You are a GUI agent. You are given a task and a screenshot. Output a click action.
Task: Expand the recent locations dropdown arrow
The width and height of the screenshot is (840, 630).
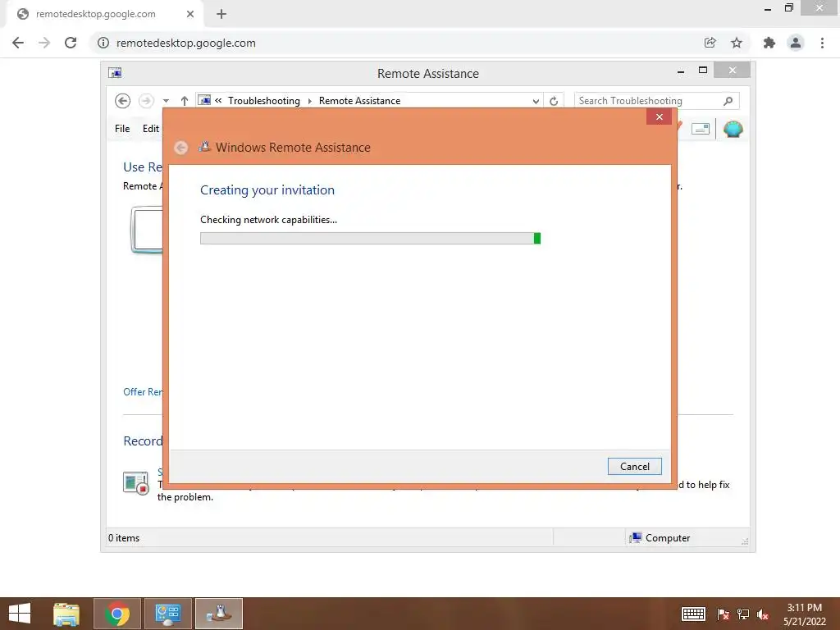[x=166, y=101]
